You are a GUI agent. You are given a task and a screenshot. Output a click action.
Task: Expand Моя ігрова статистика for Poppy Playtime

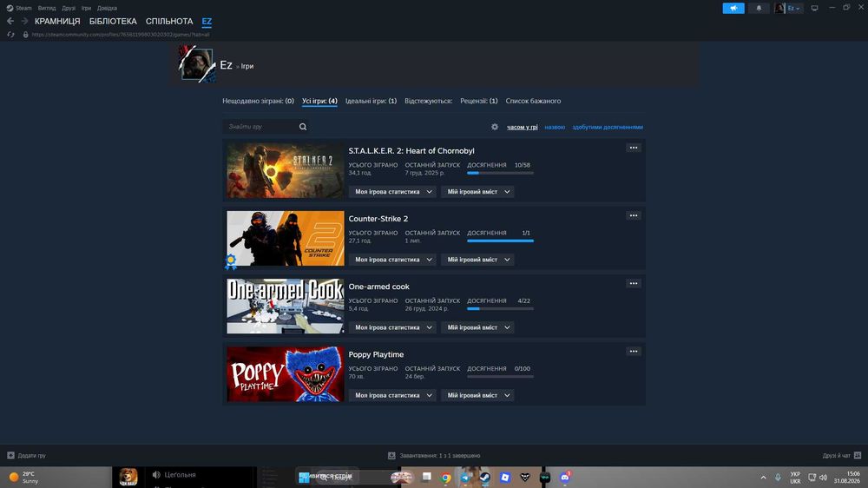click(x=392, y=395)
